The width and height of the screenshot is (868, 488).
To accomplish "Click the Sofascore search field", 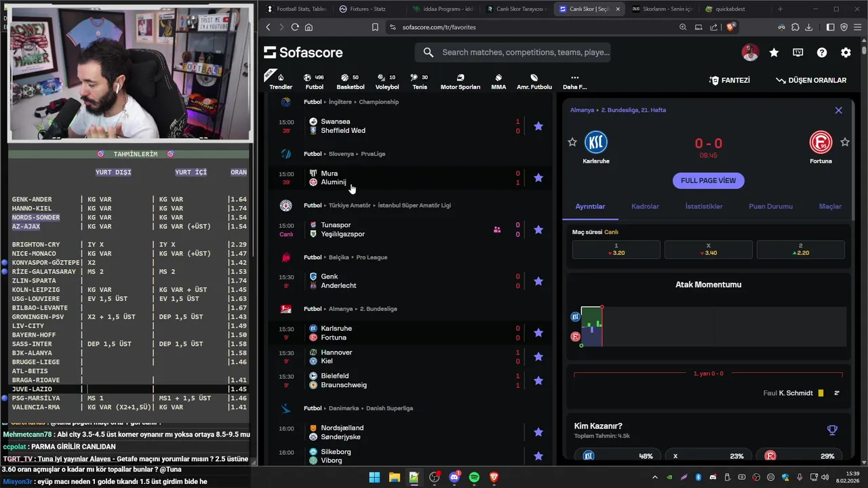I will pos(513,52).
